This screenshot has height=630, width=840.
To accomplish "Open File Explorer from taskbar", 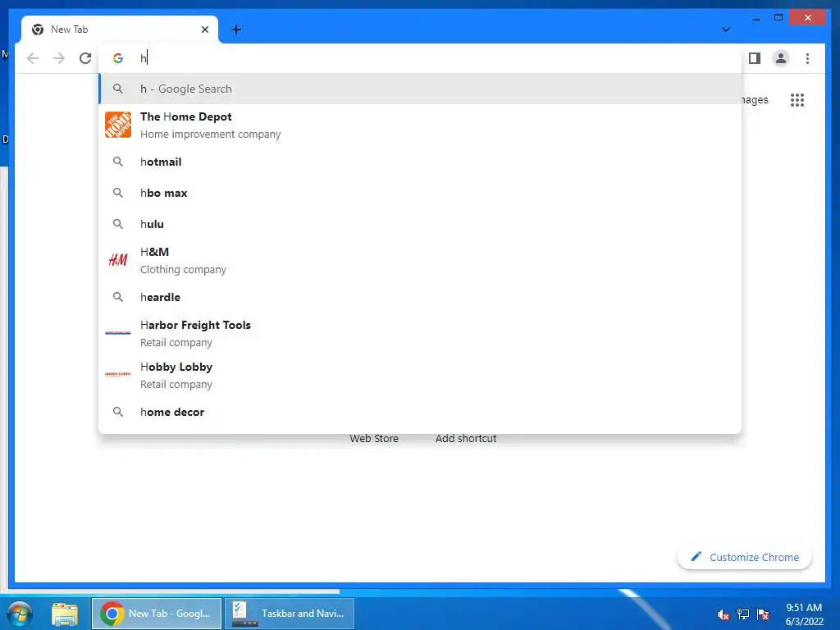I will tap(65, 614).
